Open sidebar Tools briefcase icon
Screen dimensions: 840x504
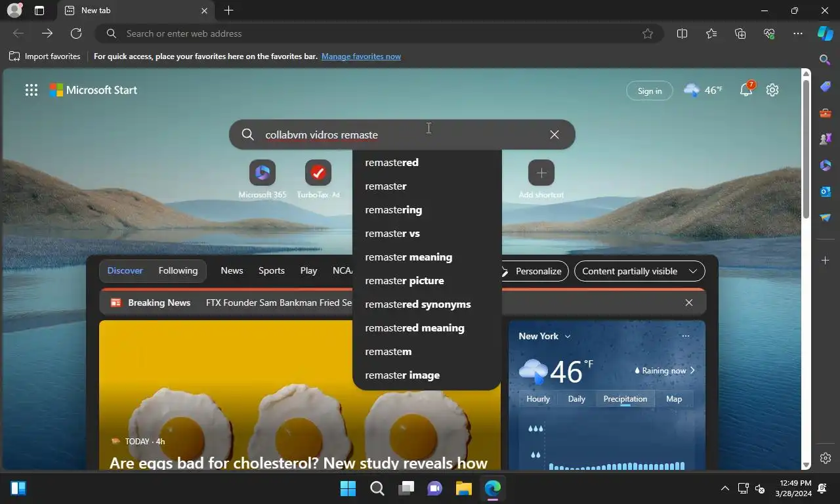pyautogui.click(x=826, y=113)
